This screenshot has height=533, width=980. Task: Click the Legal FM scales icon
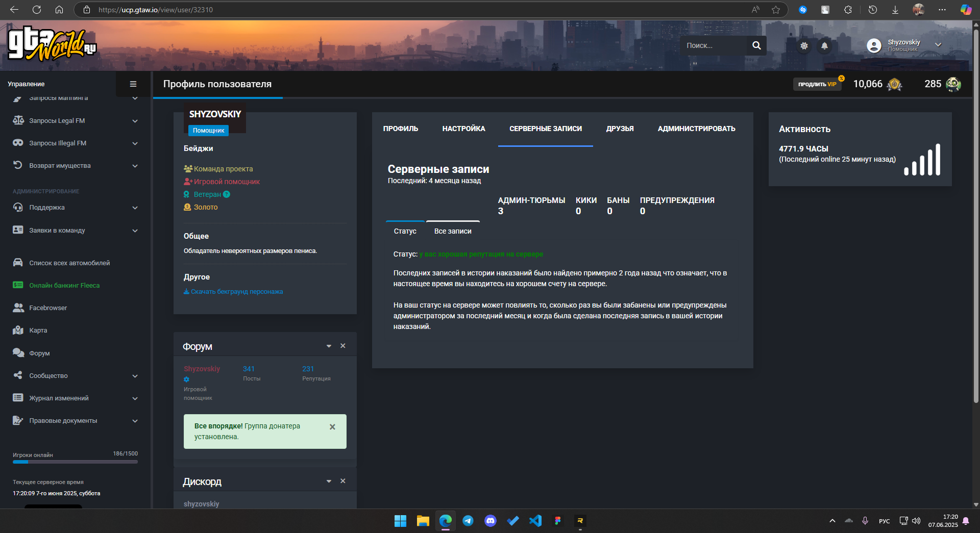pyautogui.click(x=18, y=120)
